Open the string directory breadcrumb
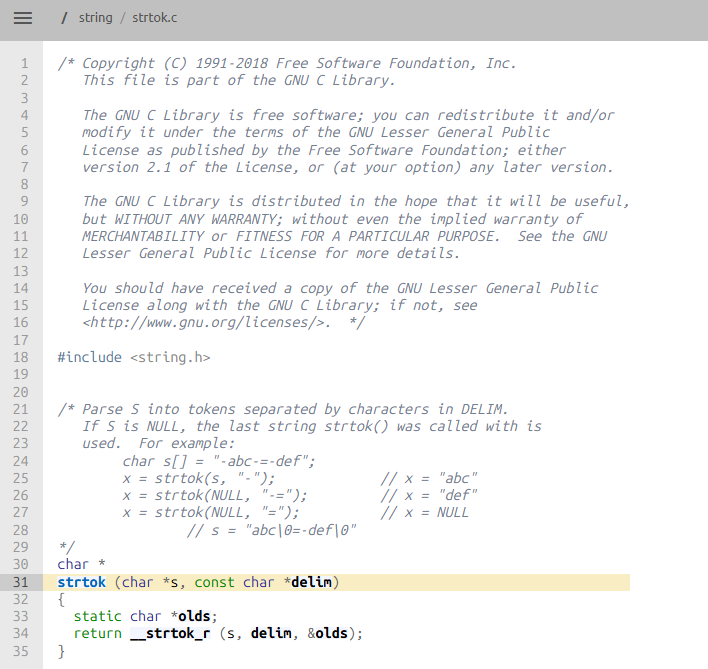This screenshot has height=669, width=708. point(95,18)
